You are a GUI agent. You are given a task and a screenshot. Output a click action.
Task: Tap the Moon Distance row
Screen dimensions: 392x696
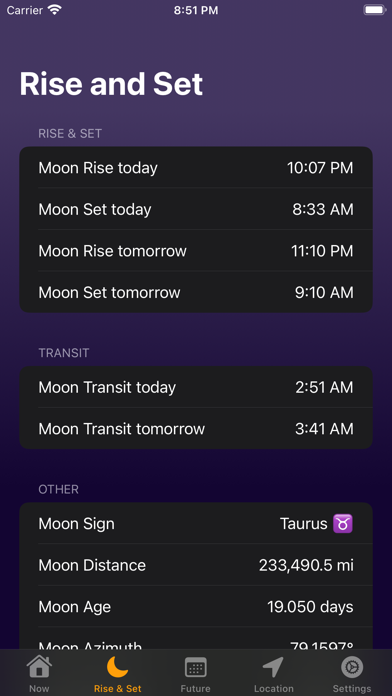click(x=196, y=565)
